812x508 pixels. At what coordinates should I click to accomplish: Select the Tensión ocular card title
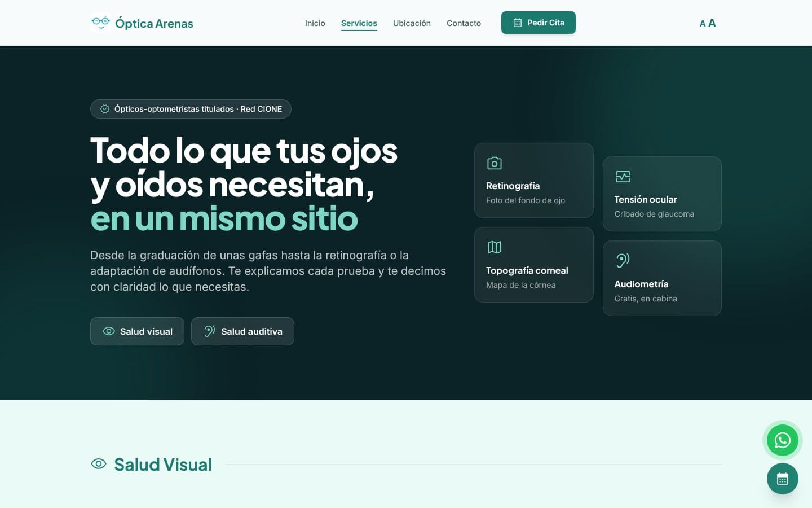[645, 199]
